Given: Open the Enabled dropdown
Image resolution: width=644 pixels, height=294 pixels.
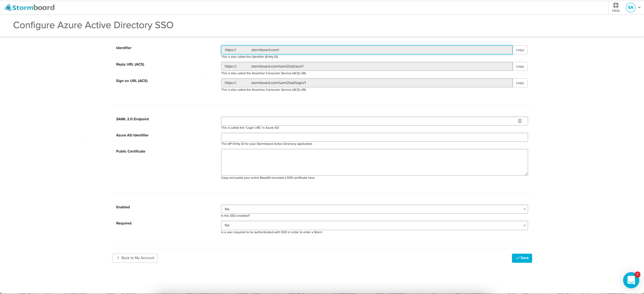Looking at the screenshot, I should pyautogui.click(x=375, y=209).
